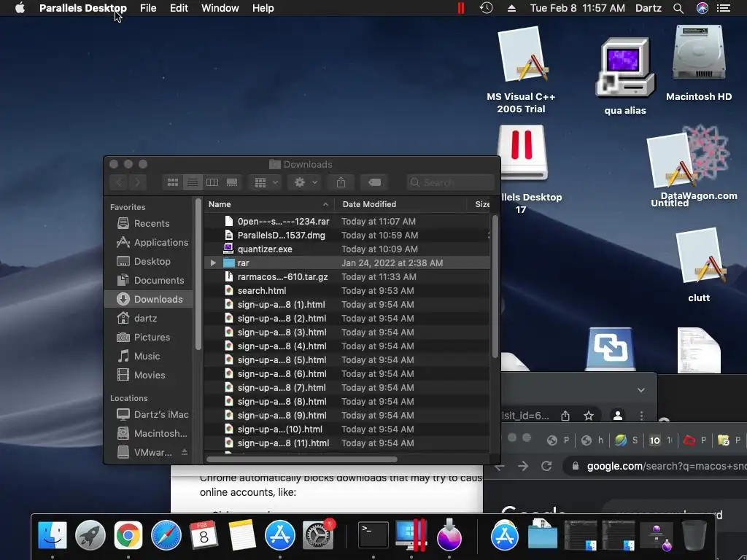Select Pictures in Finder sidebar

pyautogui.click(x=147, y=337)
